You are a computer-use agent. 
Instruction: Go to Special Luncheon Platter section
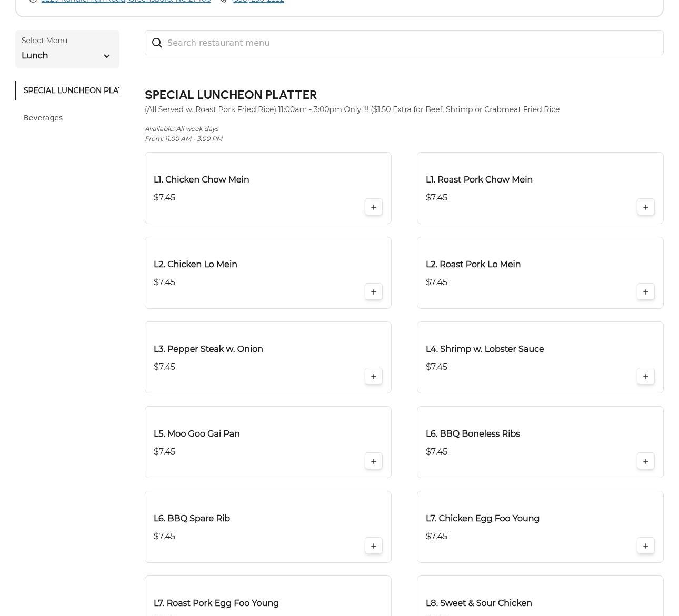click(71, 90)
